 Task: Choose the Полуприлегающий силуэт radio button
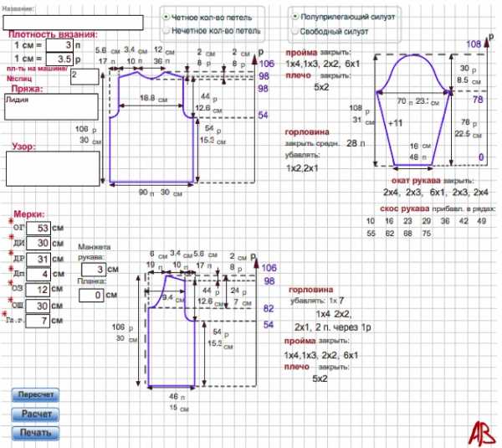(295, 16)
